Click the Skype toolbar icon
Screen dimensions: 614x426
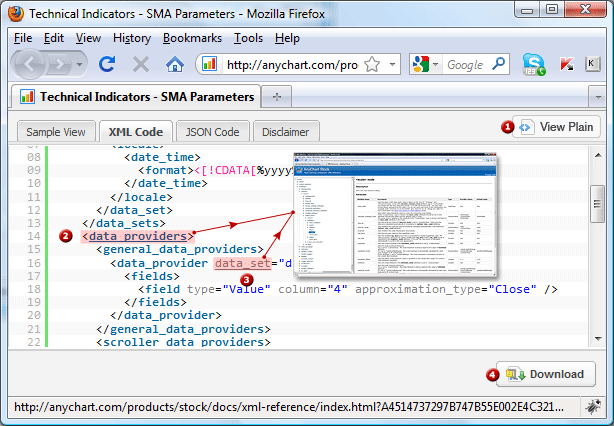click(534, 64)
